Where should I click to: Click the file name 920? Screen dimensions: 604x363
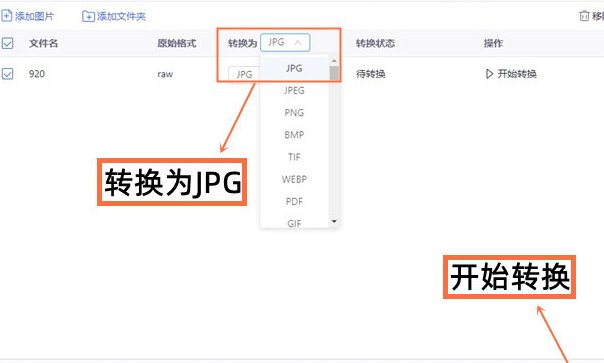point(37,74)
